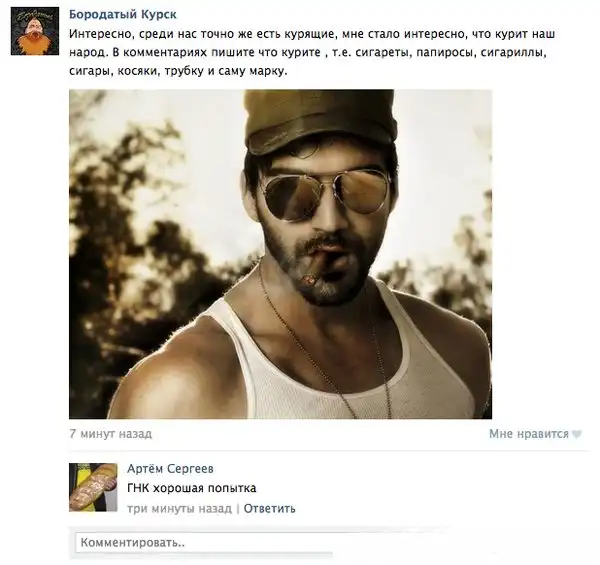The image size is (600, 565).
Task: Open the Бородатый Курск group page link
Action: tap(123, 15)
